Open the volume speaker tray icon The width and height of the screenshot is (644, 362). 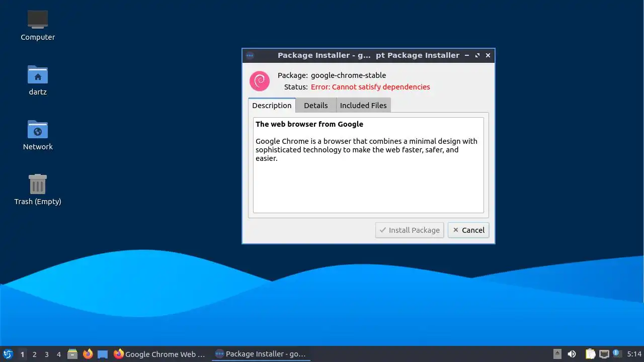[x=572, y=354]
